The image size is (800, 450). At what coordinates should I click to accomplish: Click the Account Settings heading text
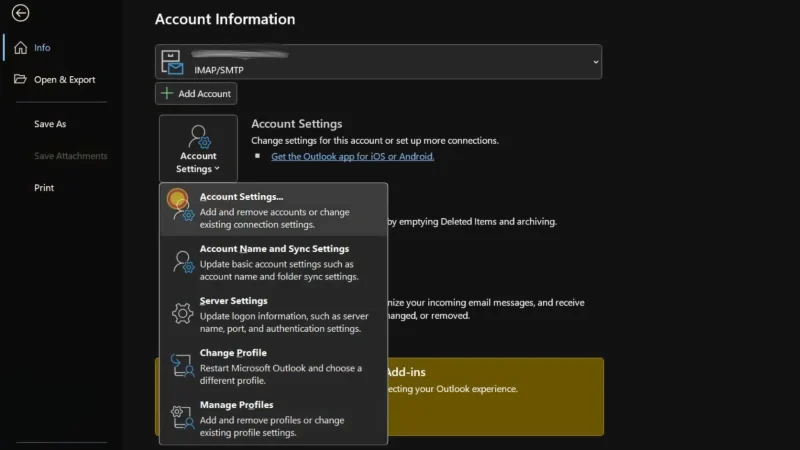(296, 124)
